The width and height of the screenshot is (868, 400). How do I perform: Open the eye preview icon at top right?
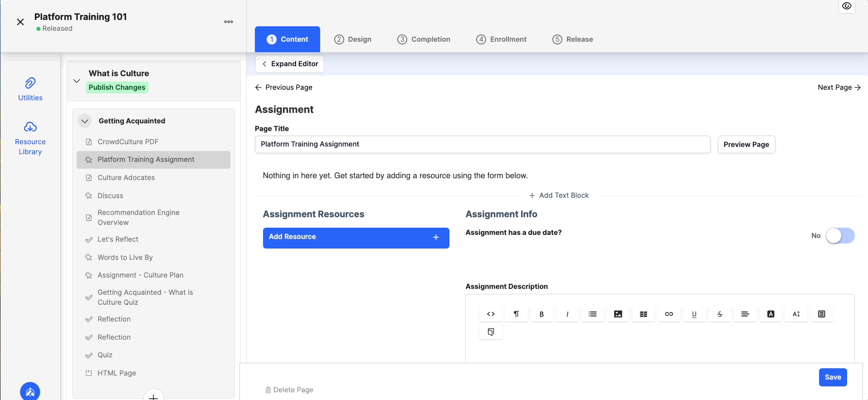click(x=847, y=6)
